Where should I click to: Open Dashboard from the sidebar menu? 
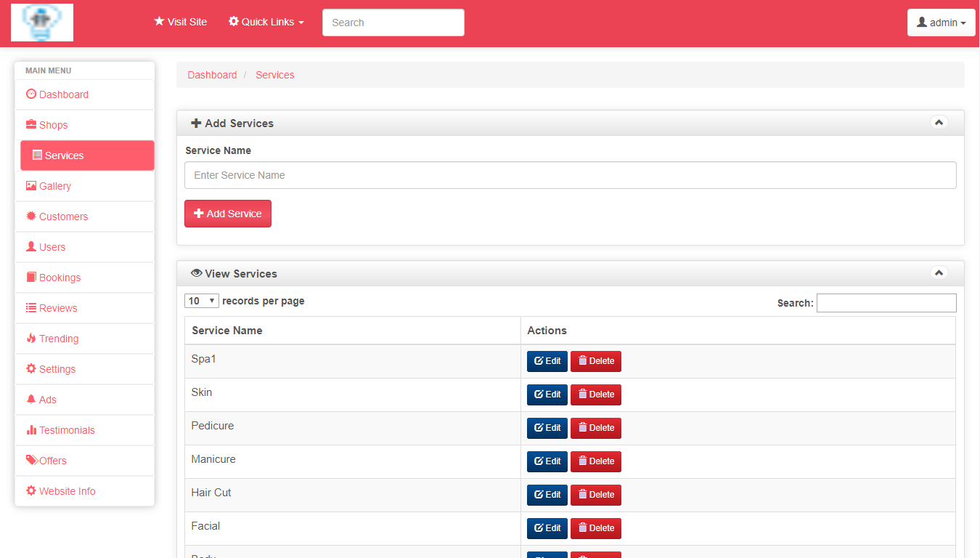64,94
